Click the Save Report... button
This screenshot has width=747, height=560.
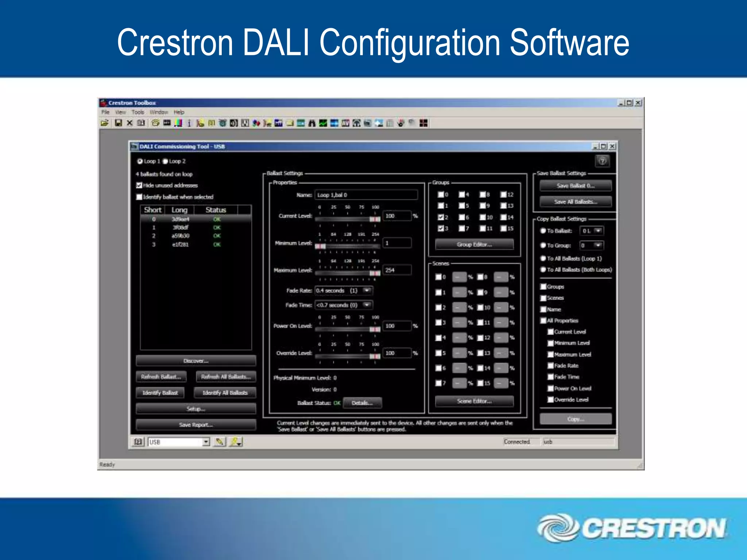point(196,425)
